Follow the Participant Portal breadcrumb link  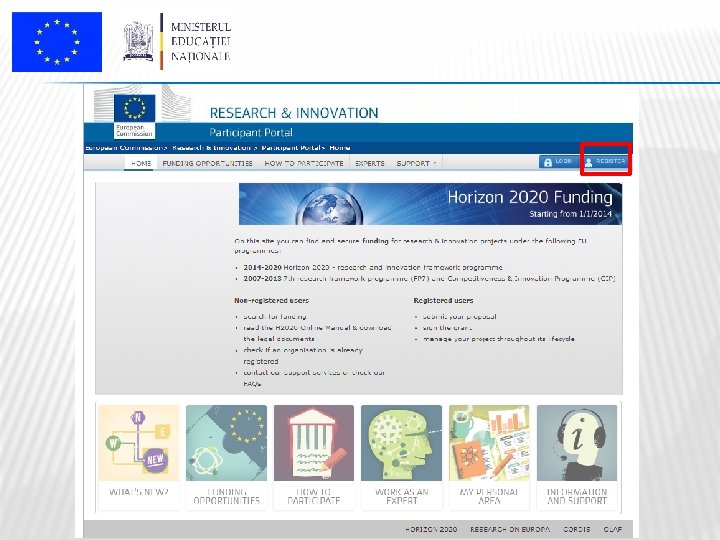(291, 148)
